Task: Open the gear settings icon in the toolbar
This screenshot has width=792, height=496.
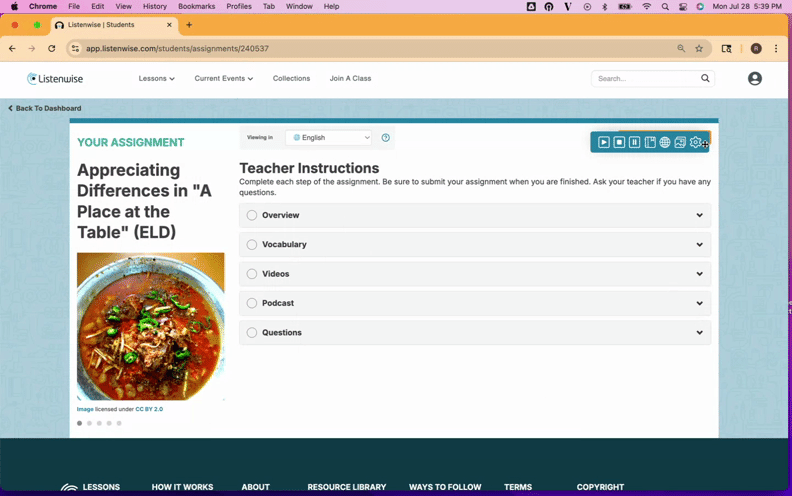Action: point(695,142)
